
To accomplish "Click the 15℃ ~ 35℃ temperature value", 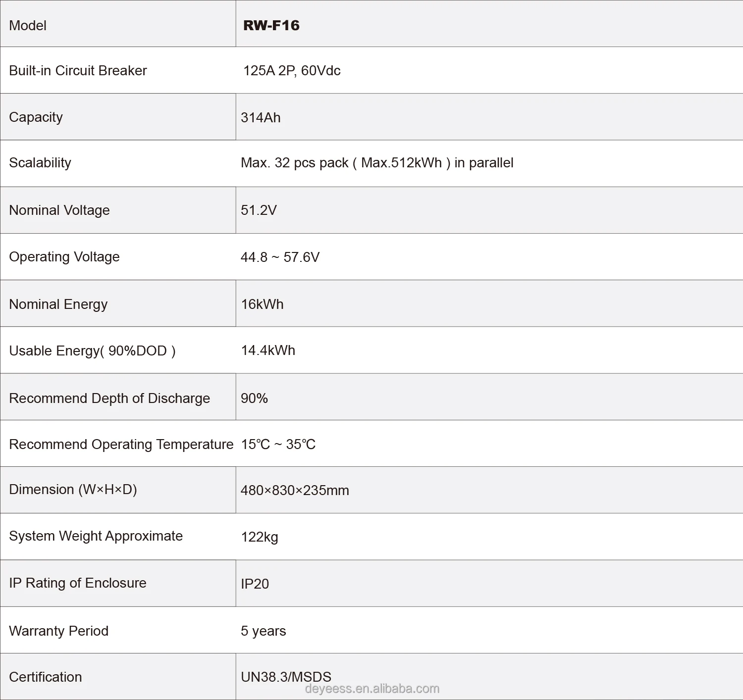I will [278, 444].
